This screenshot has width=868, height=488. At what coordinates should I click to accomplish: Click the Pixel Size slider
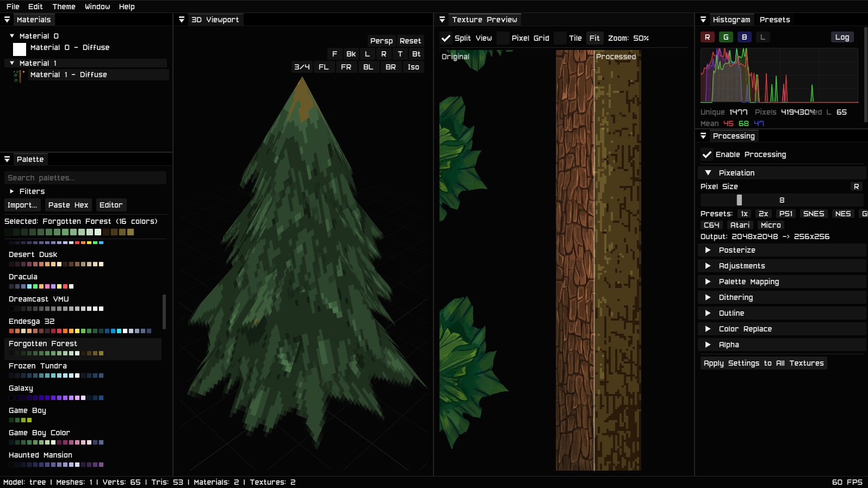tap(782, 200)
